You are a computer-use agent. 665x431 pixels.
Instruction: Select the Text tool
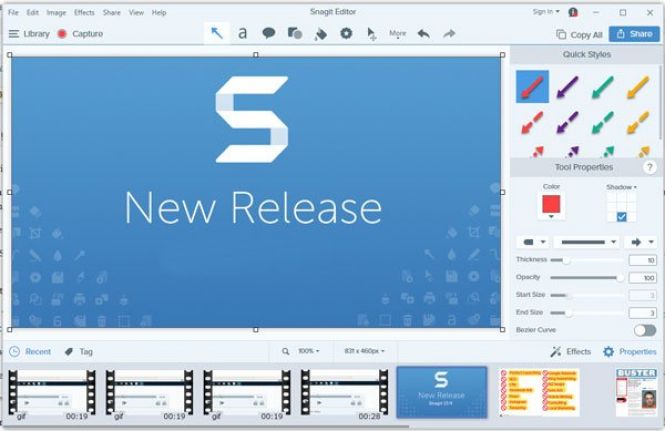pyautogui.click(x=242, y=33)
